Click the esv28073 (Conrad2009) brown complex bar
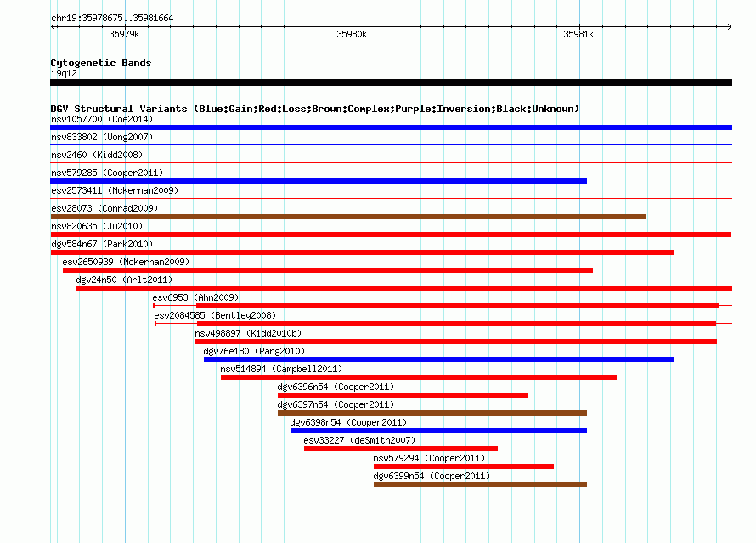Image resolution: width=756 pixels, height=543 pixels. coord(347,217)
